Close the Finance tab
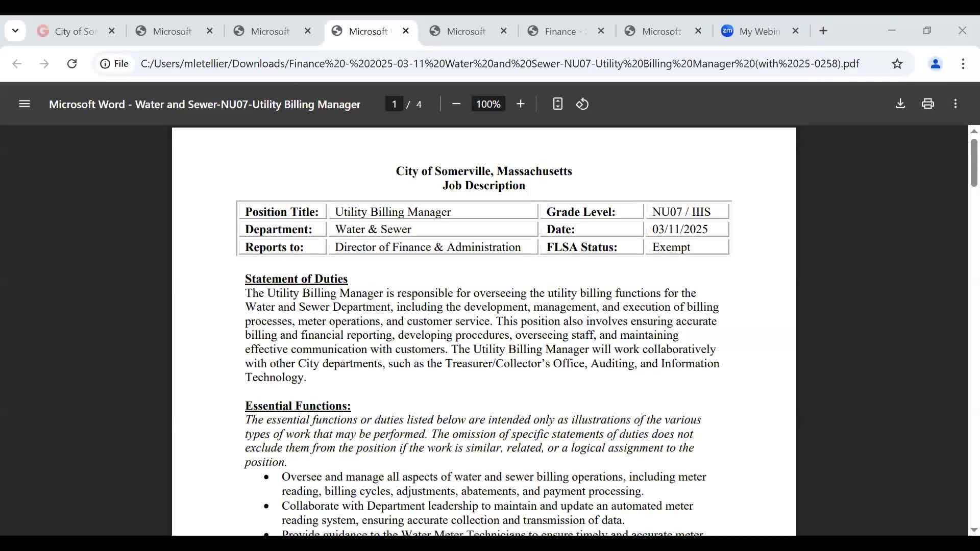Screen dimensions: 980x551 [x=601, y=31]
